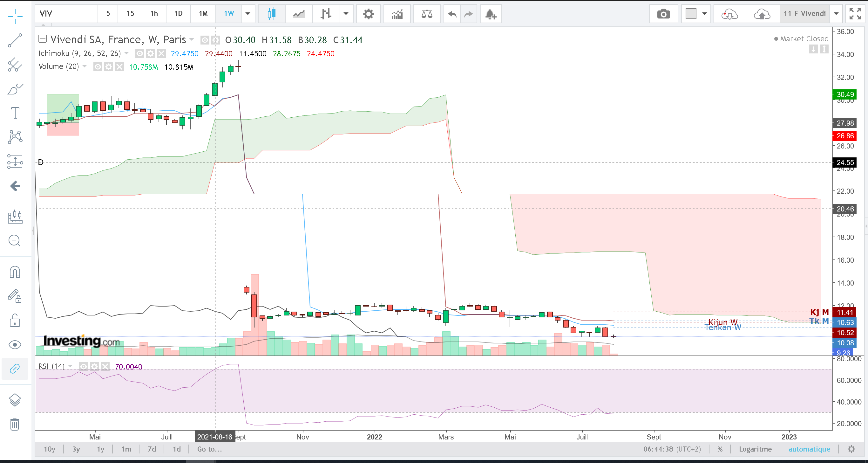Expand the timeframe dropdown arrow
The width and height of the screenshot is (868, 463).
tap(248, 14)
